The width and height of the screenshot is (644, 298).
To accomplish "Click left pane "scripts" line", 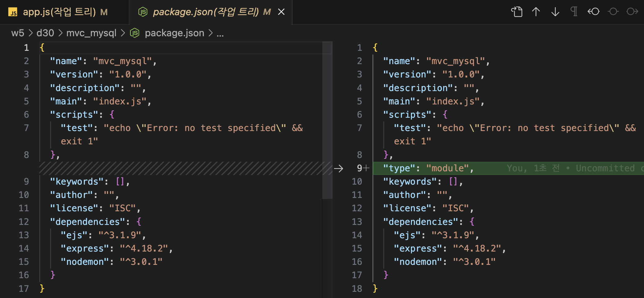I will coord(82,115).
